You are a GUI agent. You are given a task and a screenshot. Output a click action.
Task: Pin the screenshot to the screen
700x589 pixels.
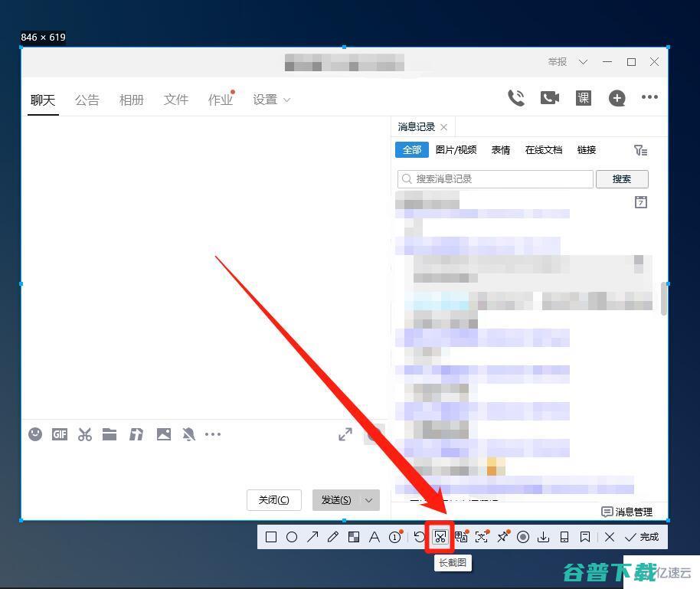tap(503, 536)
